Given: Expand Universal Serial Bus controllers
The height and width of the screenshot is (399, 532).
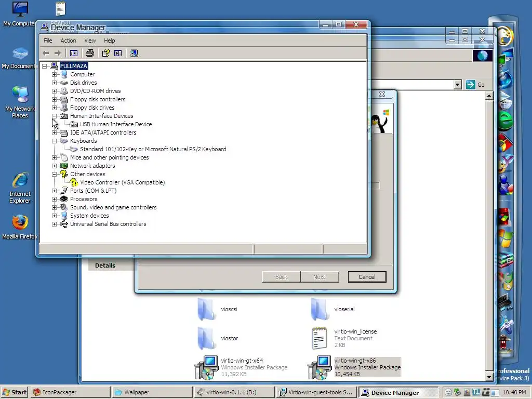Looking at the screenshot, I should tap(54, 224).
